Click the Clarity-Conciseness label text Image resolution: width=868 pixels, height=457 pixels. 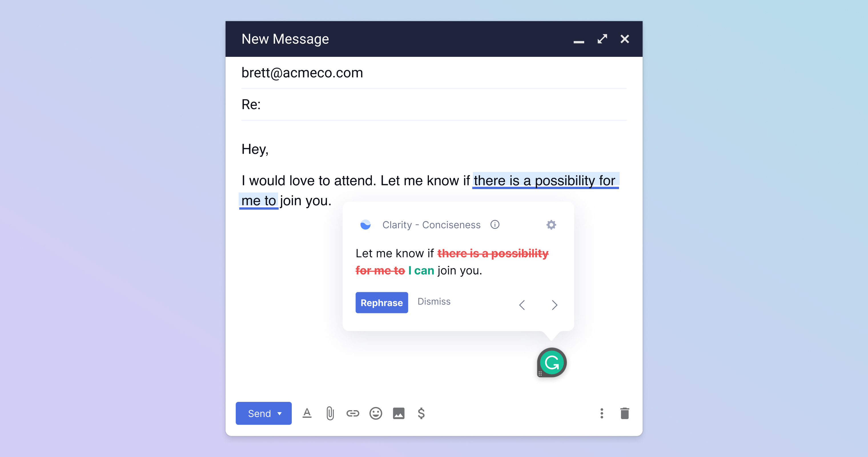click(431, 225)
